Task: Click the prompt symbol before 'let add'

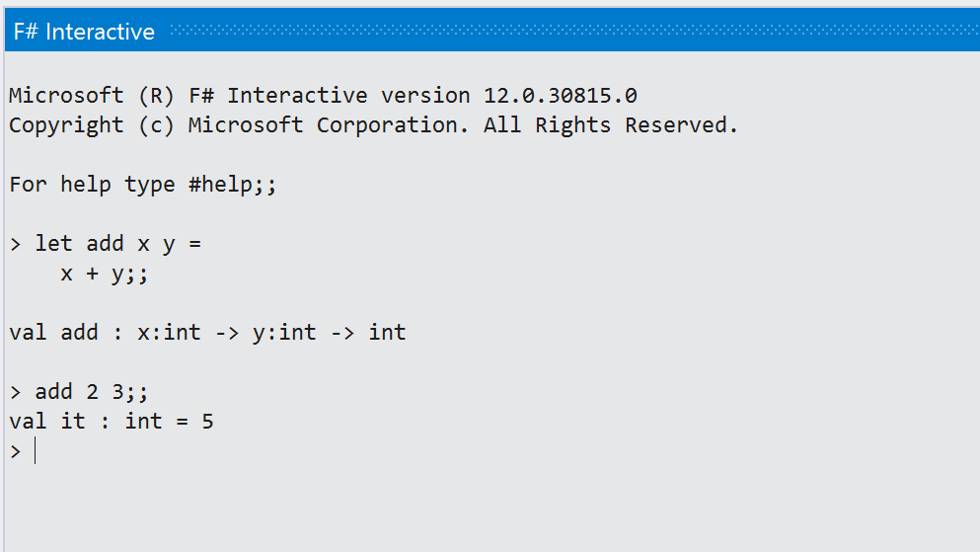Action: coord(15,244)
